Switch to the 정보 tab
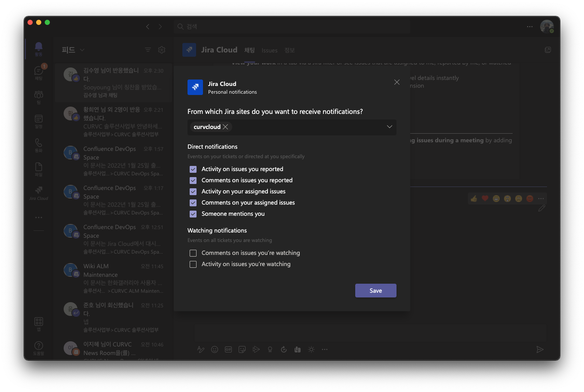This screenshot has width=584, height=392. tap(289, 50)
